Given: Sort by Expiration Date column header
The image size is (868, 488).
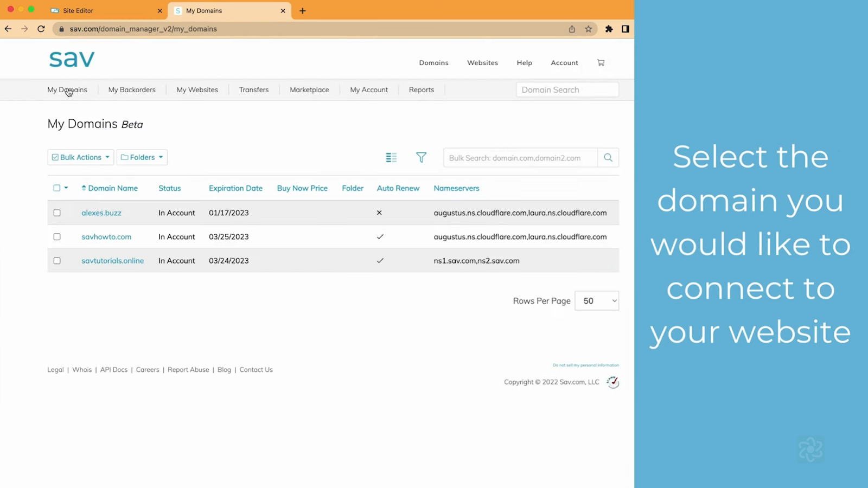Looking at the screenshot, I should click(235, 188).
